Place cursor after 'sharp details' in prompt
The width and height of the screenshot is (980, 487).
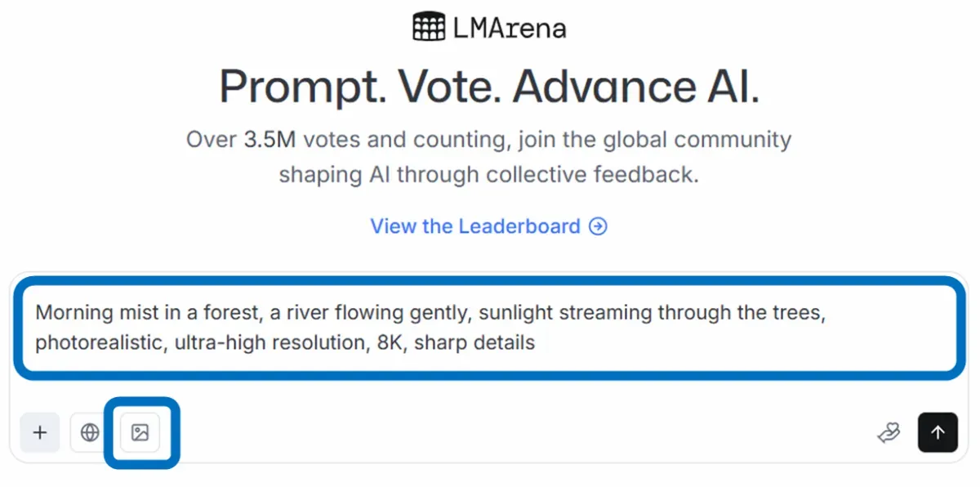pyautogui.click(x=537, y=342)
